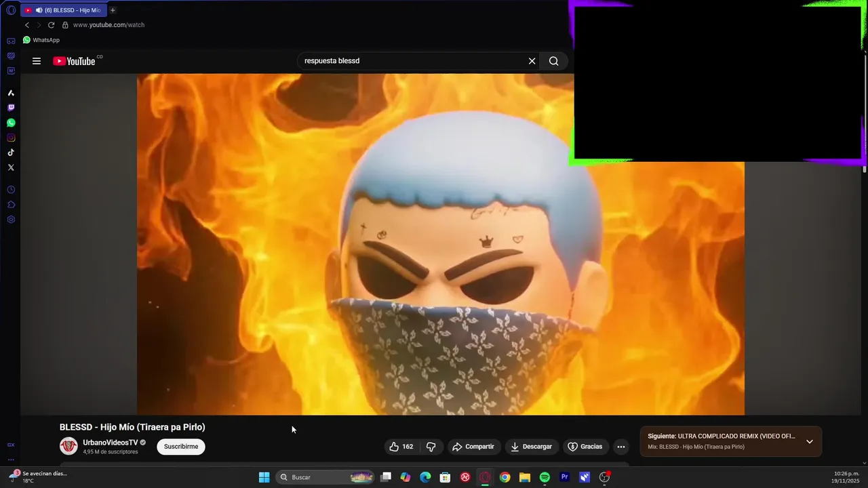Viewport: 868px width, 488px height.
Task: Open Spotify from the taskbar
Action: click(x=545, y=477)
